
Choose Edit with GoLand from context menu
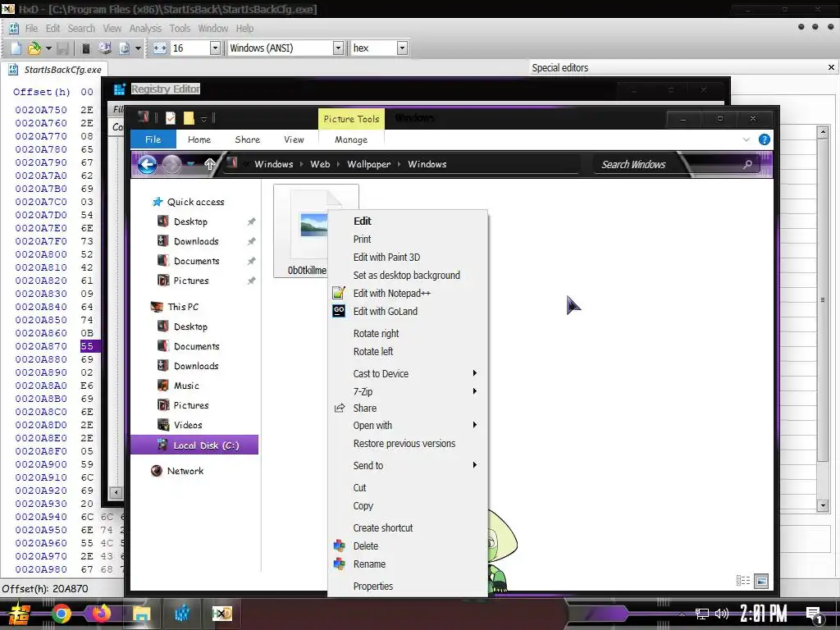(408, 311)
